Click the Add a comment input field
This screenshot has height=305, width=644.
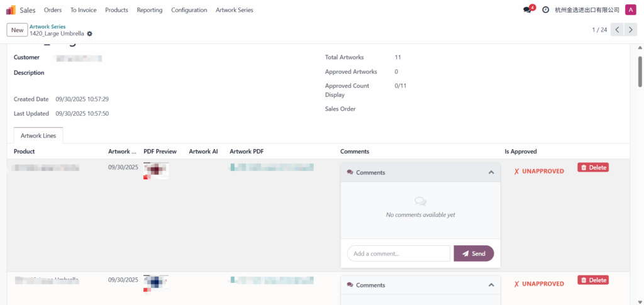click(x=399, y=253)
